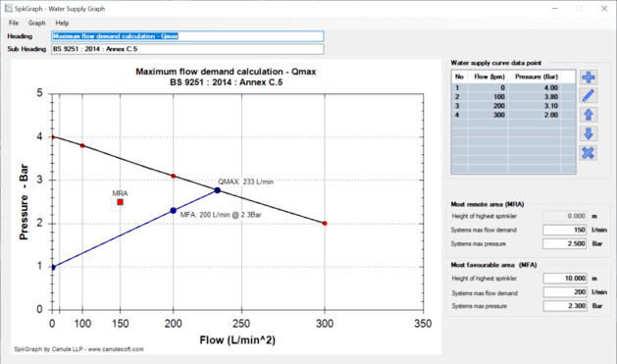Select data row 3 with pressure 3.10
The height and width of the screenshot is (364, 617).
pyautogui.click(x=513, y=106)
